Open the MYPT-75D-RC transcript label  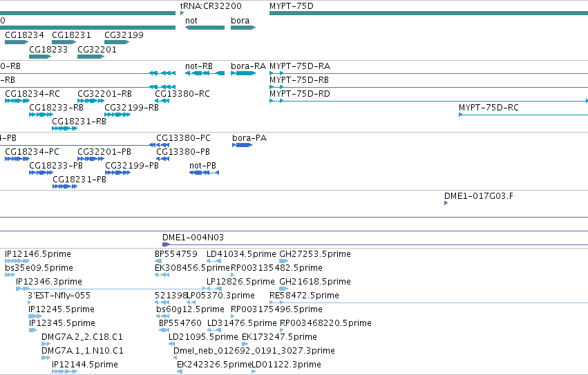click(x=489, y=108)
